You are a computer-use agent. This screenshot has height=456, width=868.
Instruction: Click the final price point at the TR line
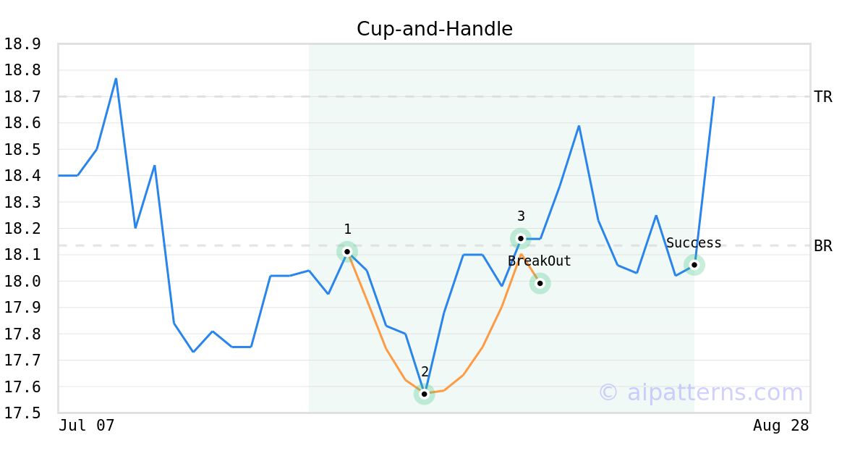tap(714, 97)
